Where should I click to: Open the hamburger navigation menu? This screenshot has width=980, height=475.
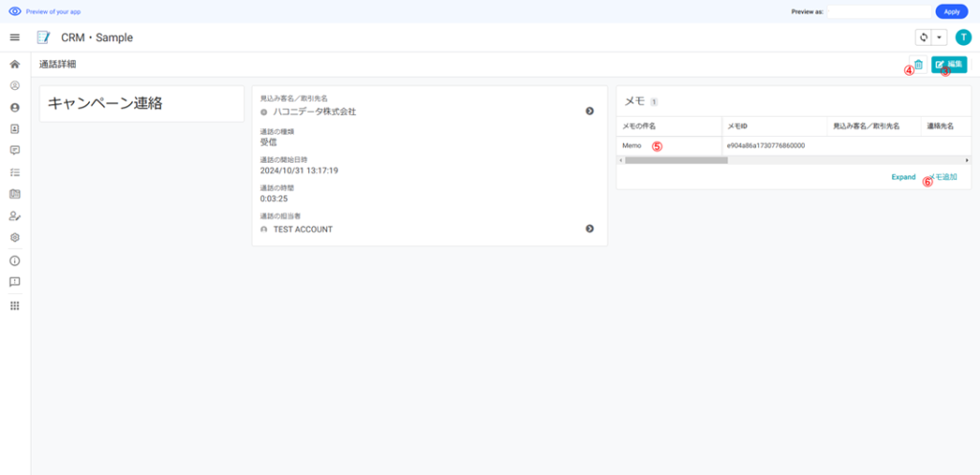tap(15, 37)
